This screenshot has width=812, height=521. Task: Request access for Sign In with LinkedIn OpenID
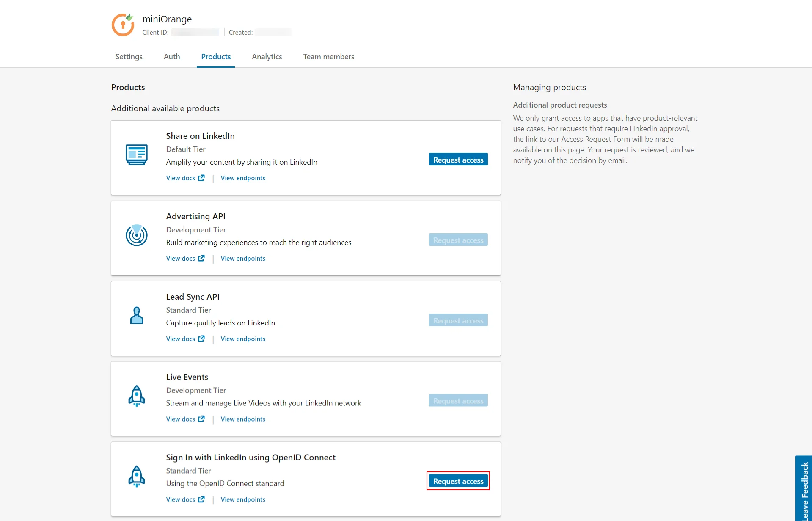(x=458, y=481)
